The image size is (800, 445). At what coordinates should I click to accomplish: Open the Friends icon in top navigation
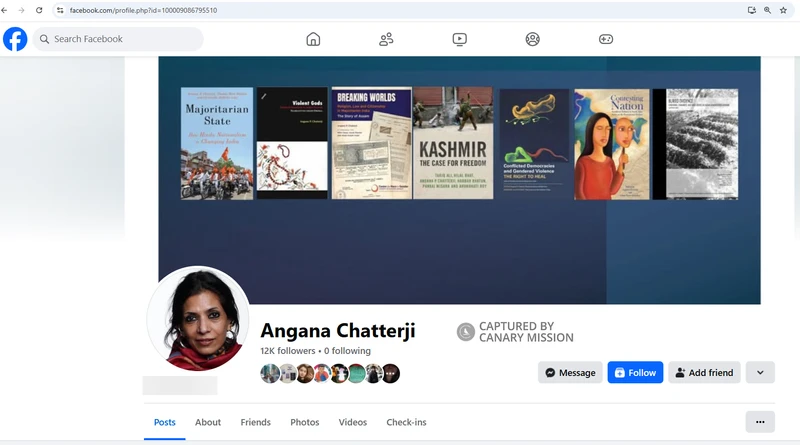point(386,39)
